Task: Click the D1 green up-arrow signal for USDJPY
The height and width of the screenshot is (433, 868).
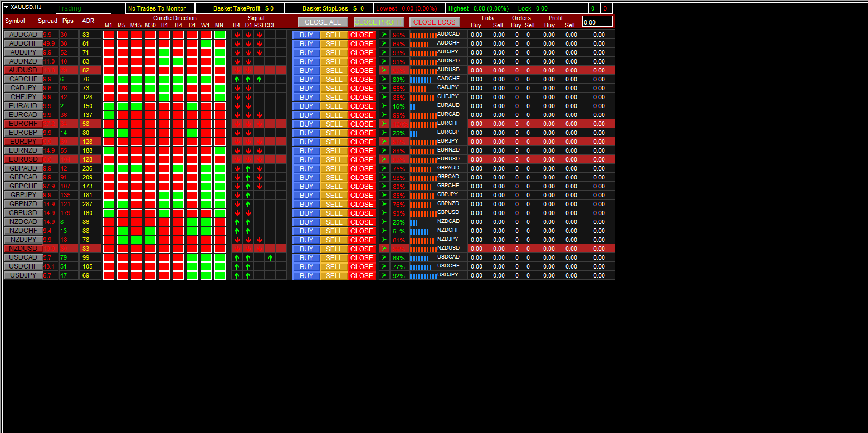Action: coord(248,275)
